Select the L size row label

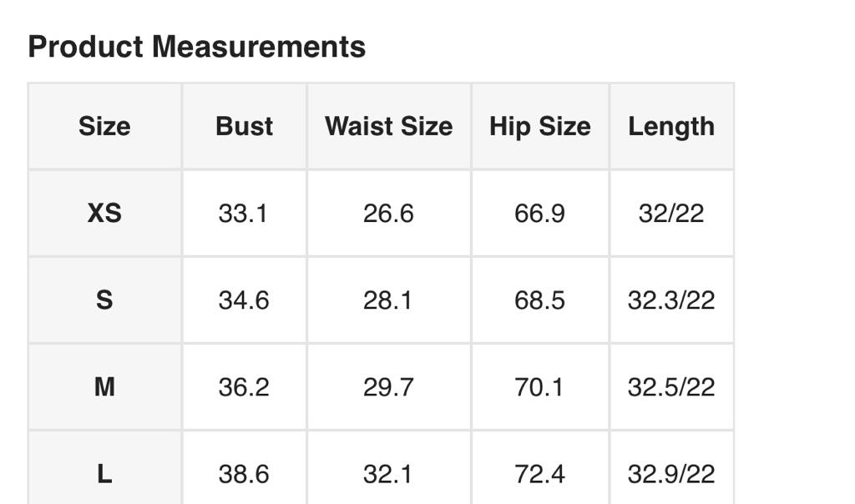pos(104,474)
